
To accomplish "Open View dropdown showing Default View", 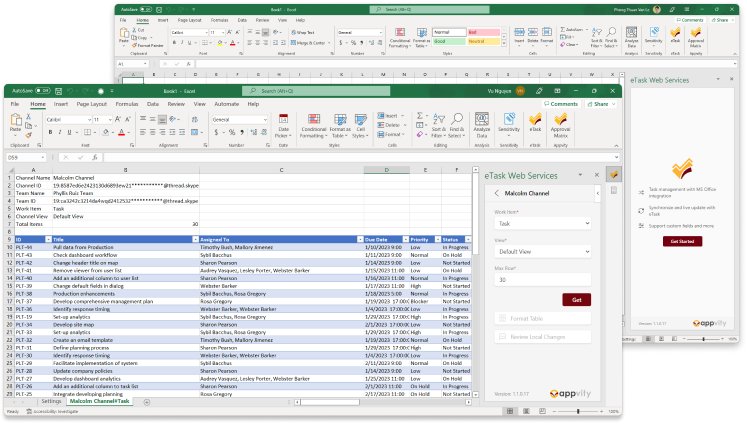I will click(x=543, y=252).
